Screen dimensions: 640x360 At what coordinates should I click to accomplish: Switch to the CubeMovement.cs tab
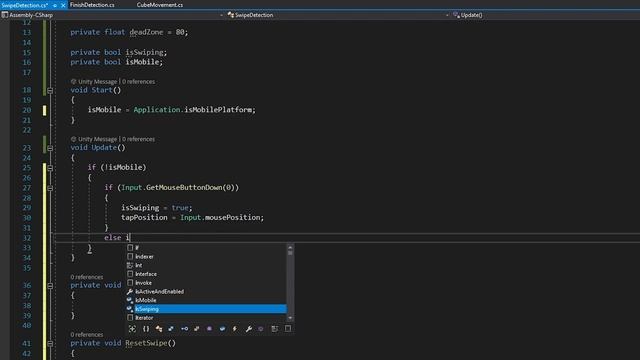(160, 5)
